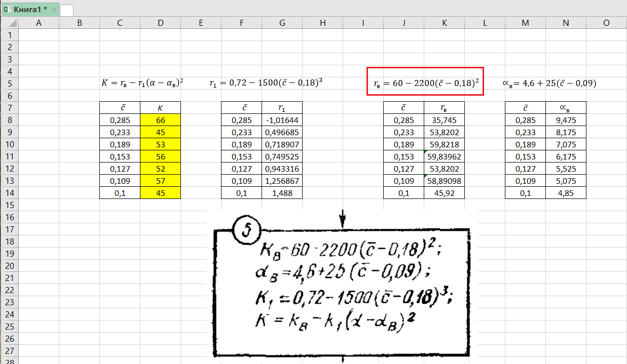Open new blank tab next to Книга1
The image size is (627, 364).
[66, 10]
